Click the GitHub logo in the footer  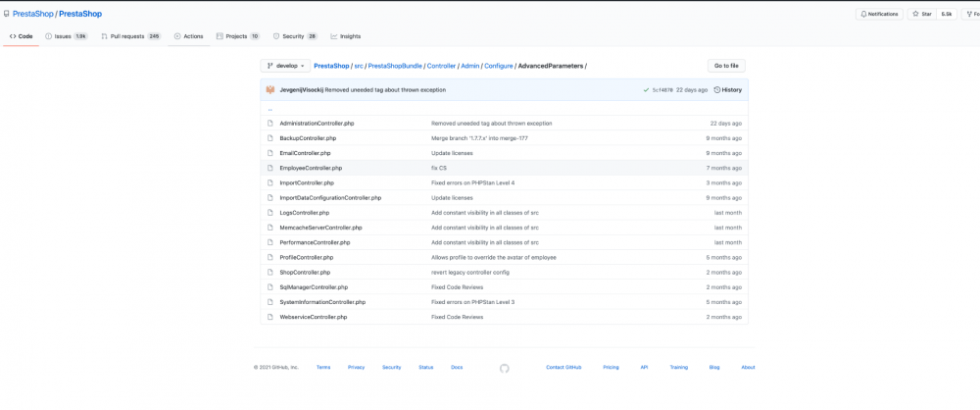[504, 367]
